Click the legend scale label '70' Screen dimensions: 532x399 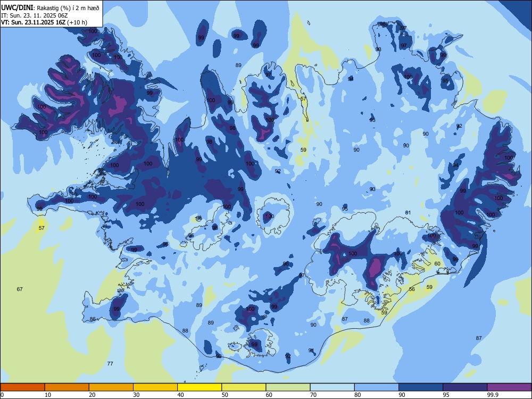(313, 395)
